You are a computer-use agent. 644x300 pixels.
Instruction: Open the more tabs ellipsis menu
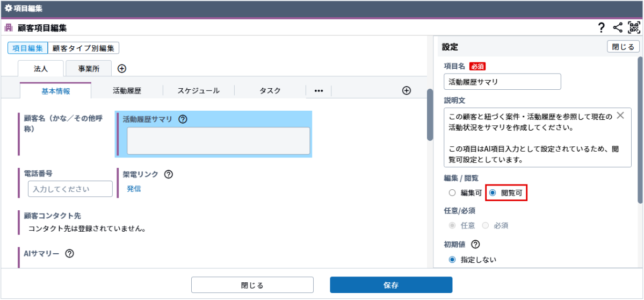(x=319, y=91)
